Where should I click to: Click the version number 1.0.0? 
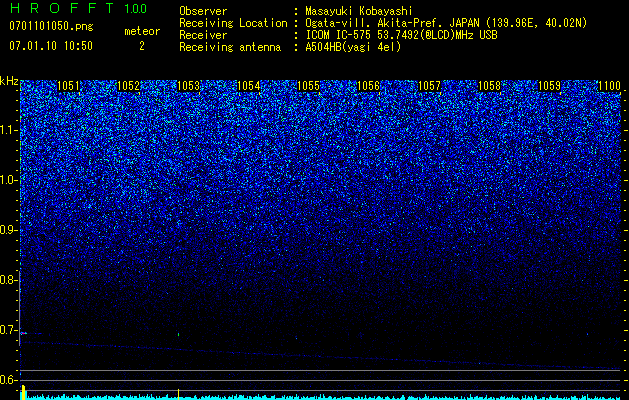(x=135, y=9)
